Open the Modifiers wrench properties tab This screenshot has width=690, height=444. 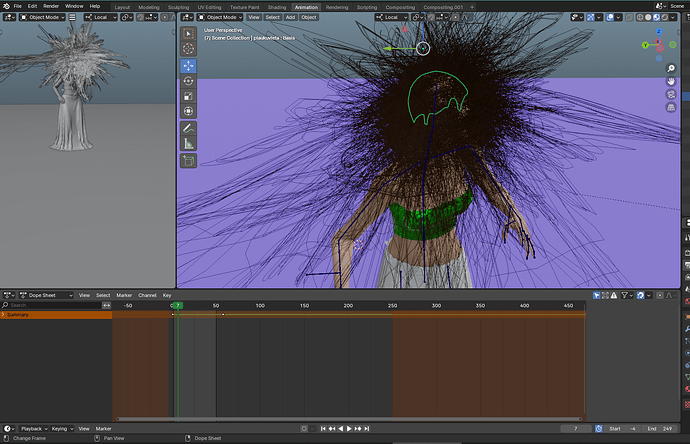pyautogui.click(x=687, y=329)
